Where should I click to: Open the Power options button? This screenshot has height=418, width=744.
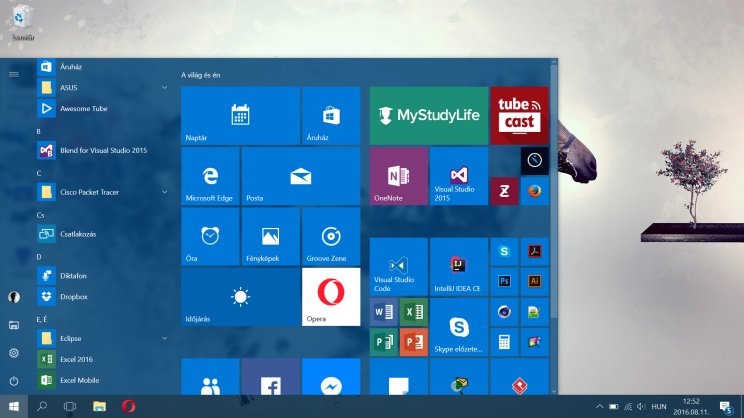coord(14,381)
